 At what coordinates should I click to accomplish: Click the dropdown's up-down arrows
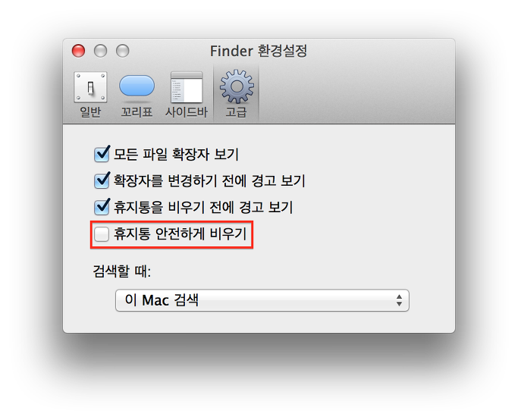click(x=399, y=300)
